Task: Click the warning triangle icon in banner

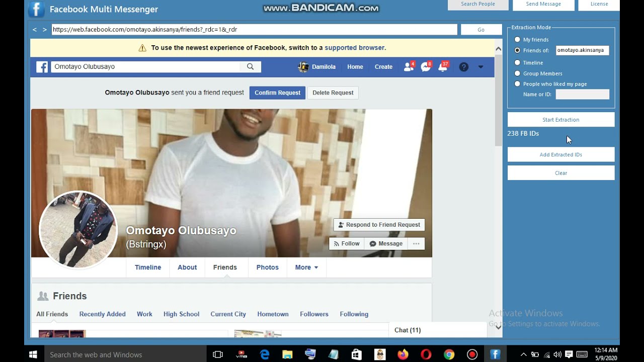Action: (142, 48)
